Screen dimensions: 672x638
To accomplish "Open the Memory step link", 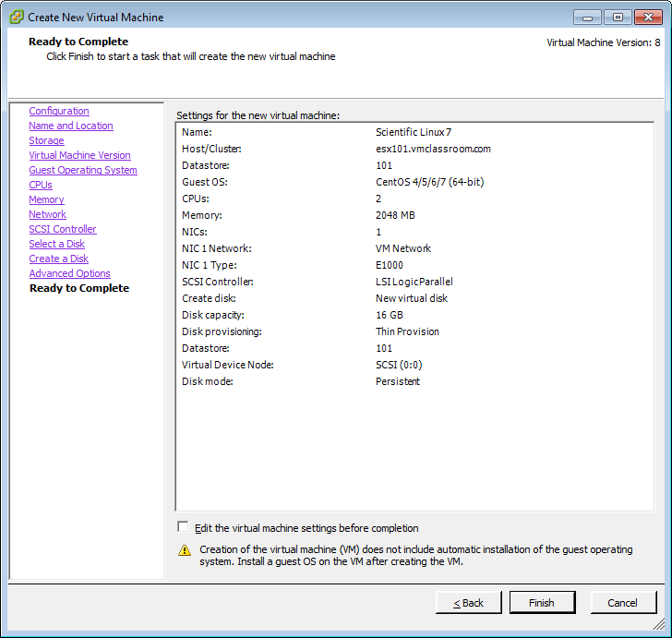I will (46, 199).
